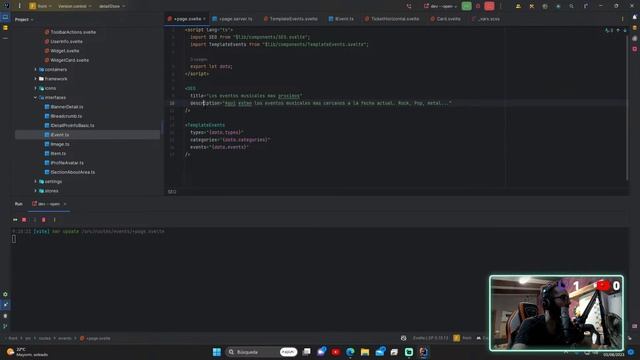The width and height of the screenshot is (640, 360).
Task: Open the tab list more-options icon
Action: pos(622,19)
